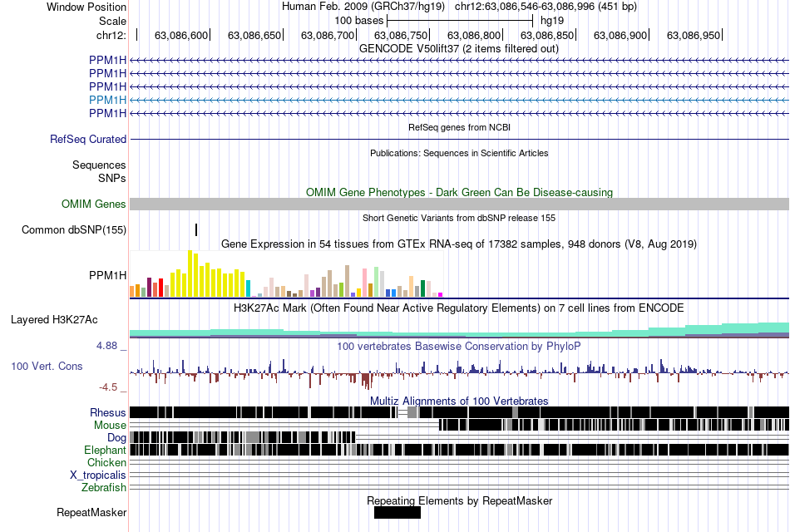Screen dimensions: 790x532
Task: Click '100 vertebrates Basewise Conservation by PhyloP' title
Action: pyautogui.click(x=459, y=346)
